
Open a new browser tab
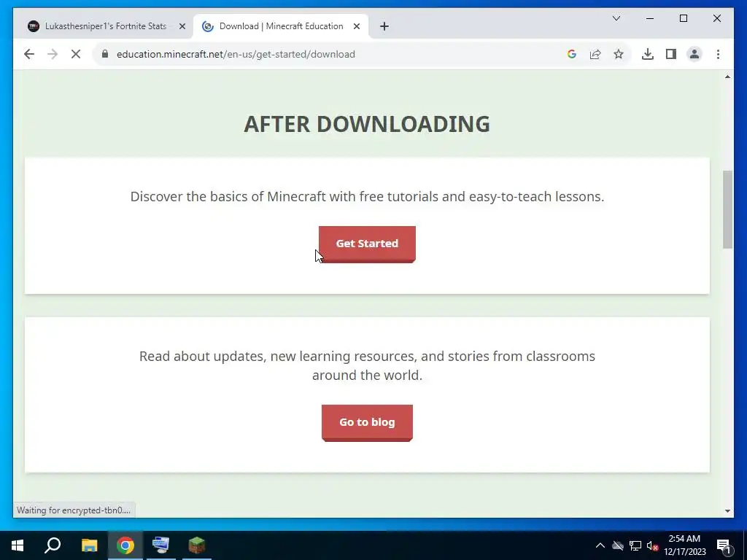[384, 26]
